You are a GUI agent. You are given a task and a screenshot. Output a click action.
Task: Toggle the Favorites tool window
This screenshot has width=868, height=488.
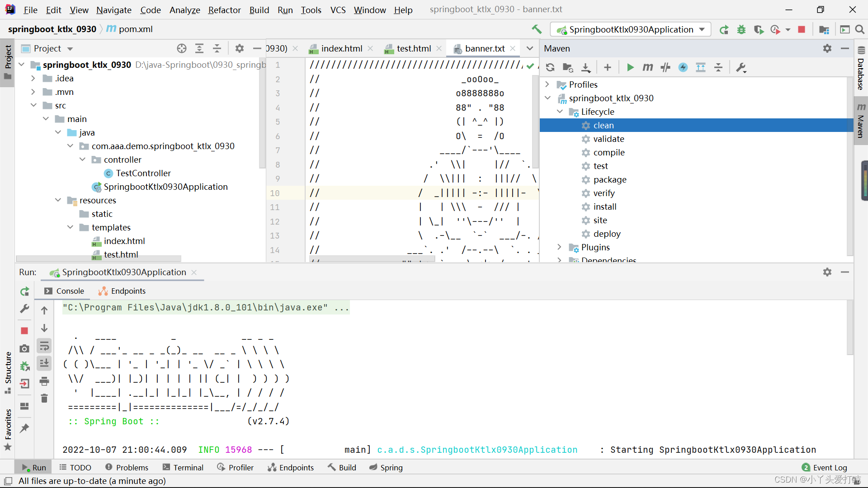click(8, 430)
